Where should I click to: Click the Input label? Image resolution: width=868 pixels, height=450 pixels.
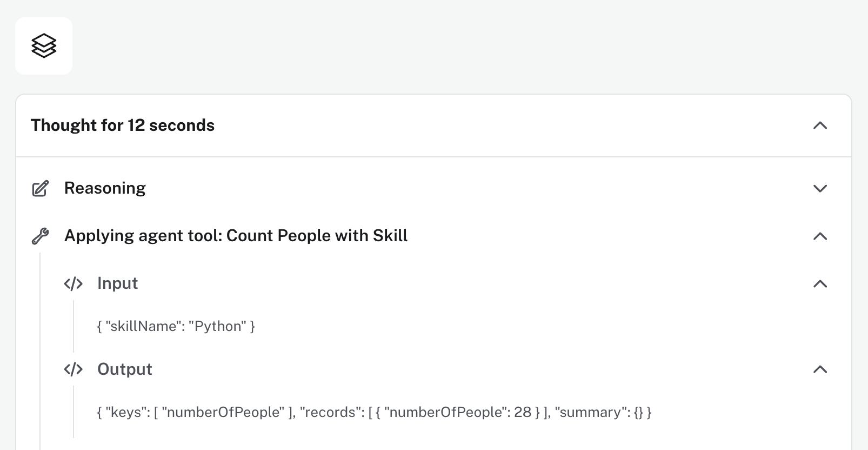tap(117, 283)
